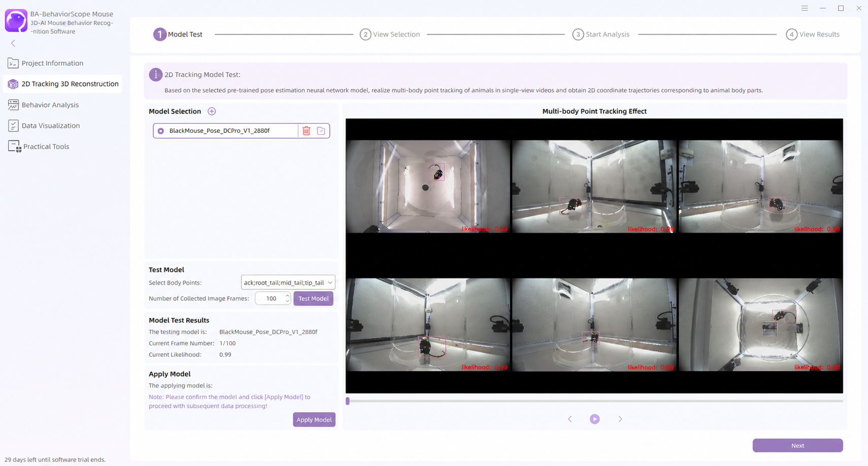Image resolution: width=868 pixels, height=466 pixels.
Task: Open Data Visualization section
Action: 50,125
